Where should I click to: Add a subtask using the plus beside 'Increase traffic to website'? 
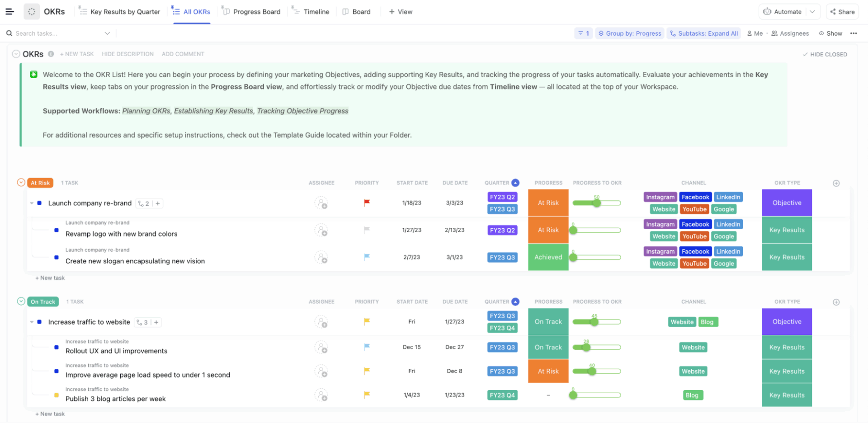[x=156, y=322]
